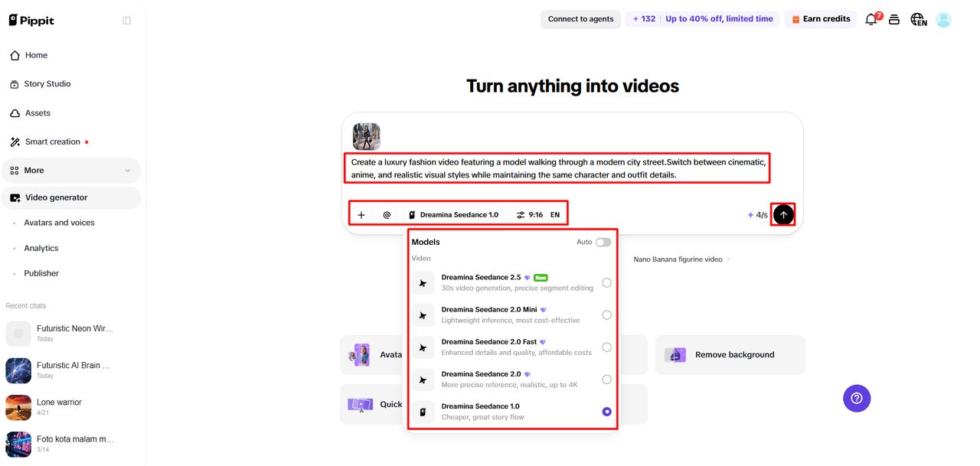Click the diamond icon beside Seedance 2.0 Fast
Viewport: 980px width, 466px height.
coord(543,342)
